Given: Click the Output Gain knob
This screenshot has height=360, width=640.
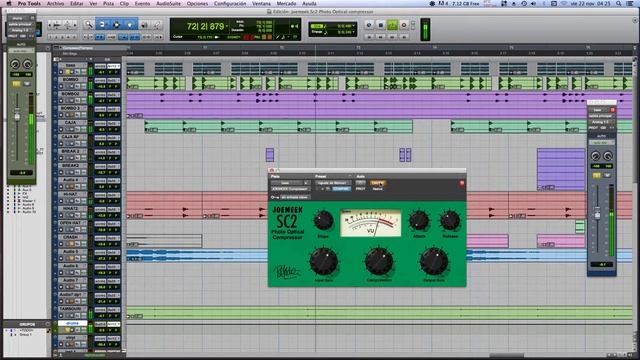Looking at the screenshot, I should [434, 262].
